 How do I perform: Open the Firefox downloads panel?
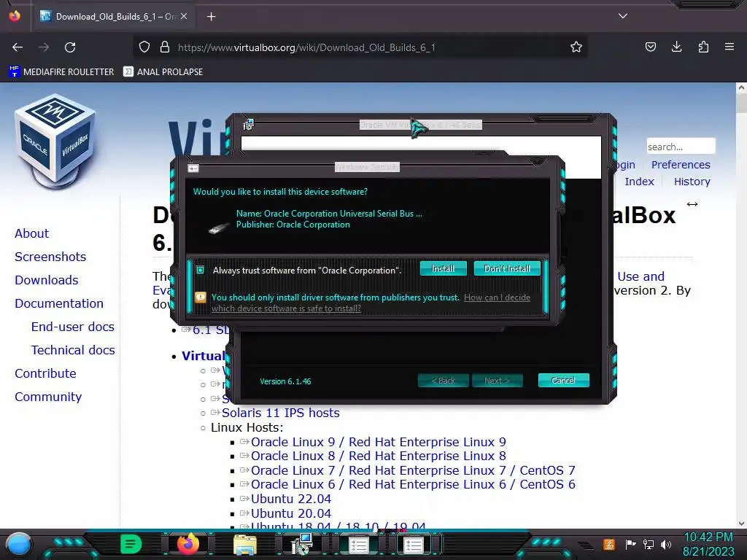tap(676, 47)
